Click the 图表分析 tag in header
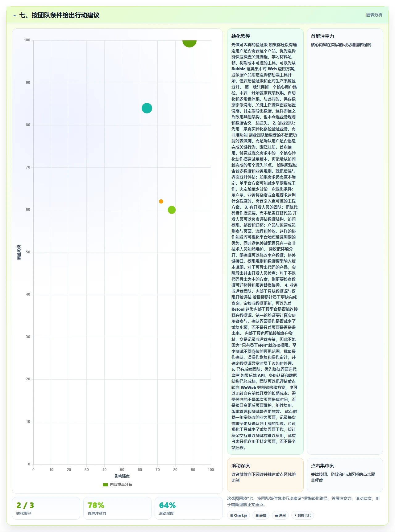 coord(374,15)
